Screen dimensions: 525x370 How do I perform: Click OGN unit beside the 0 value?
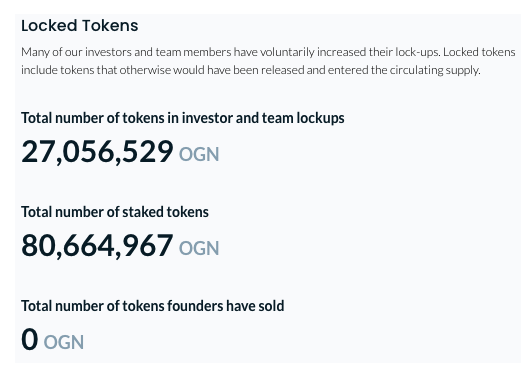[x=64, y=342]
